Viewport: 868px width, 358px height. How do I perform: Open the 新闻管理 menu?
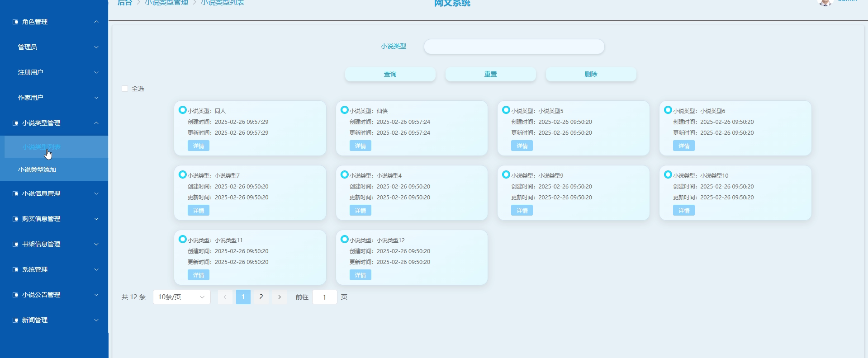(x=54, y=320)
